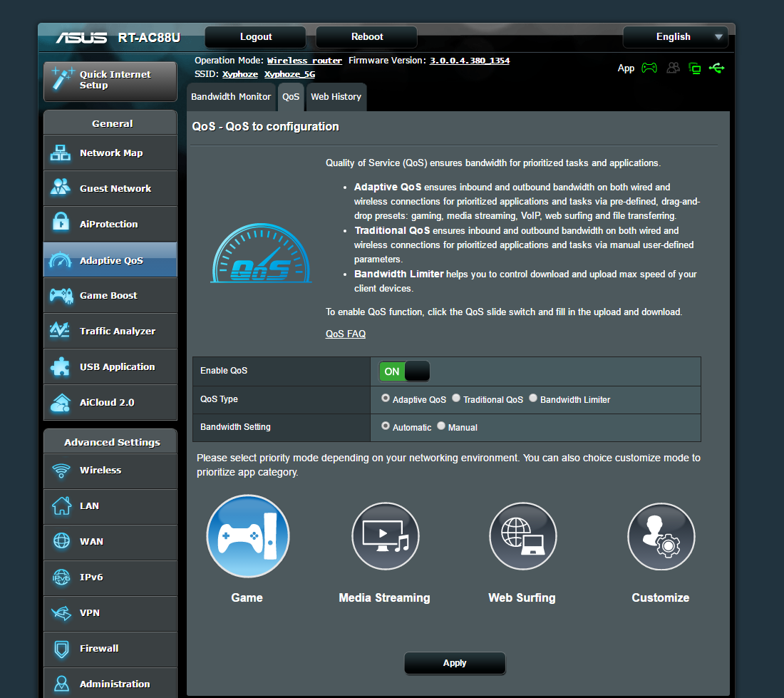Choose Web Surfing priority mode icon
Screen dimensions: 784x698
(522, 536)
